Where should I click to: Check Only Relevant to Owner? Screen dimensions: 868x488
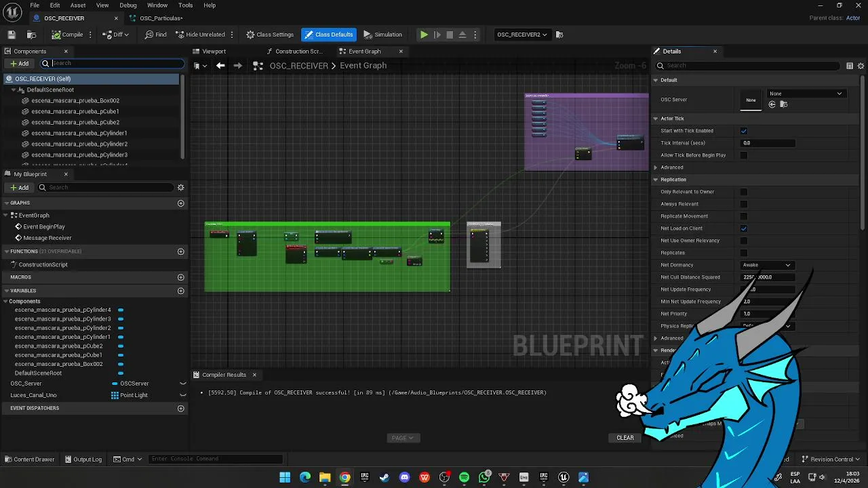point(744,192)
